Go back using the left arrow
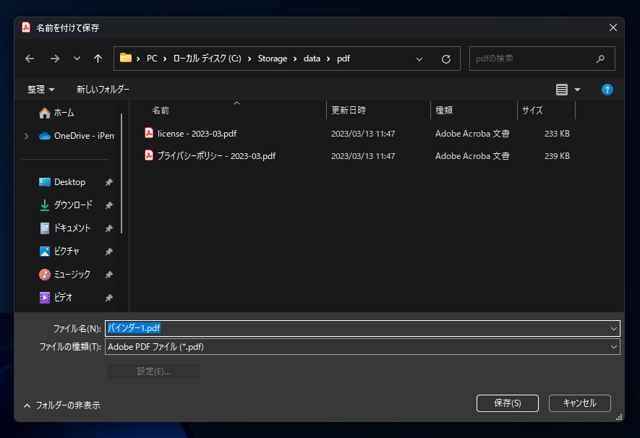 coord(29,59)
